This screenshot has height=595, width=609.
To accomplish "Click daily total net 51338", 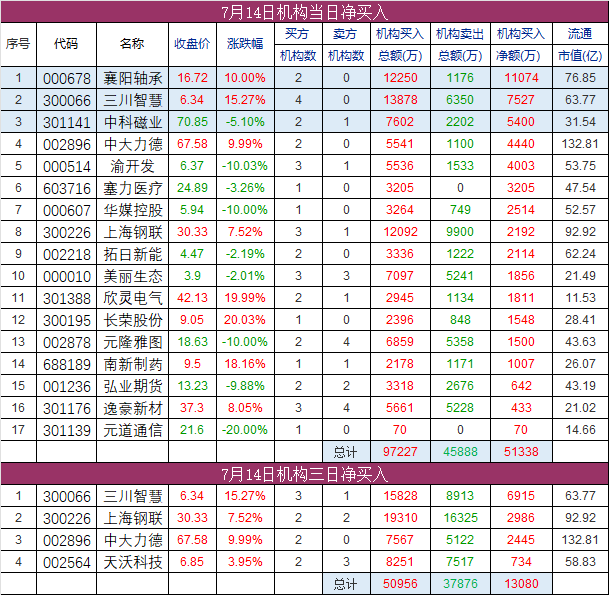I will (521, 452).
